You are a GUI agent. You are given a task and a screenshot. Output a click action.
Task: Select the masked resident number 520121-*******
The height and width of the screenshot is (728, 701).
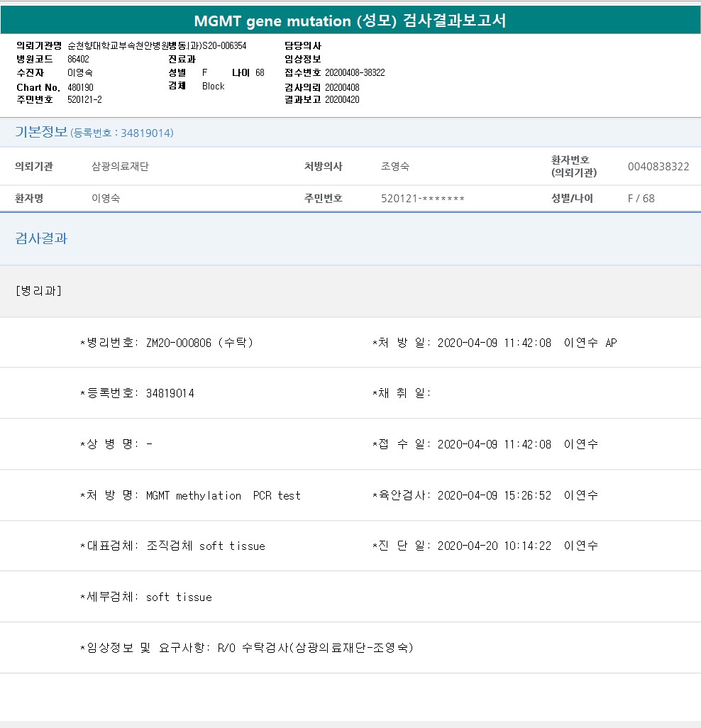click(x=422, y=199)
